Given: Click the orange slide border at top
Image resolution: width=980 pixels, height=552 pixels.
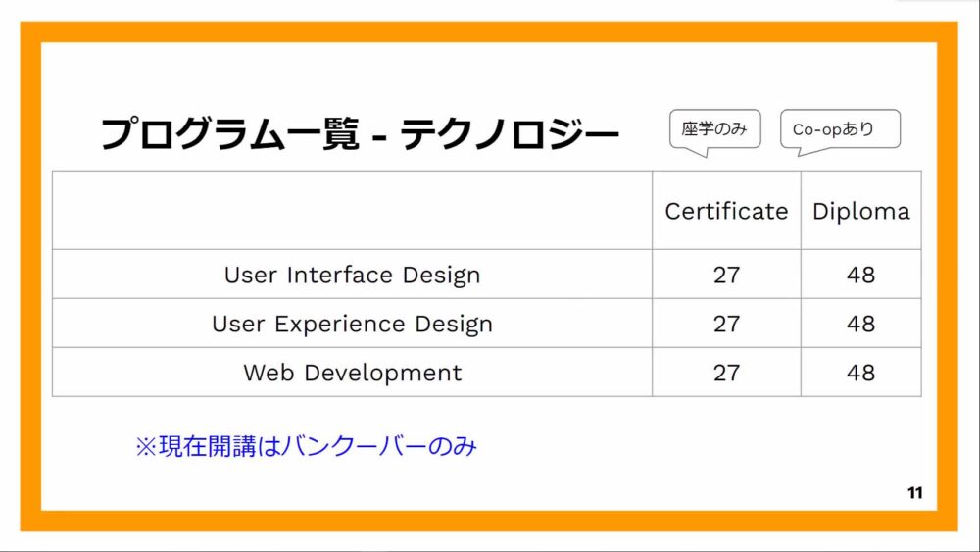Looking at the screenshot, I should point(489,31).
